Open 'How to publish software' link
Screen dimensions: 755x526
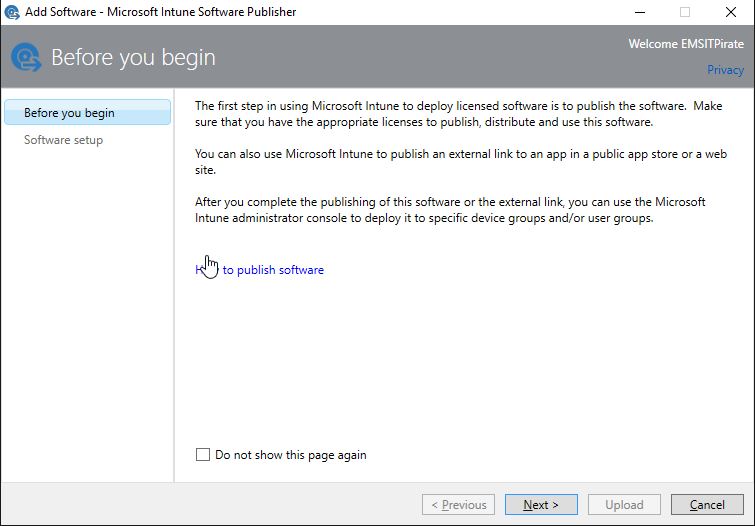pyautogui.click(x=259, y=270)
